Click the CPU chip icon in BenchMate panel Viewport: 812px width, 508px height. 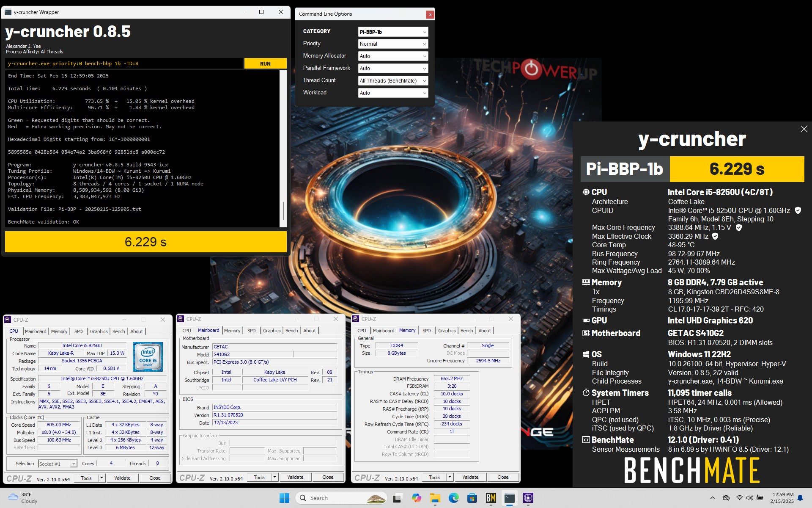pos(586,192)
